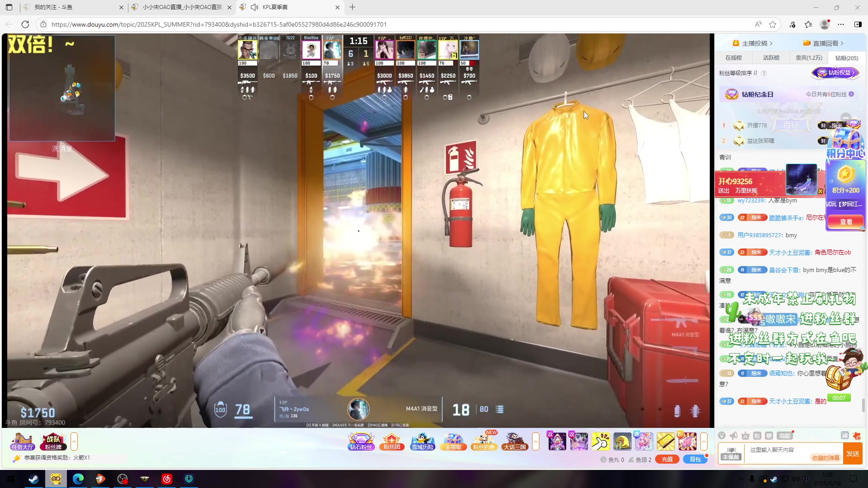The height and width of the screenshot is (488, 868).
Task: Open user 益达张耶嘿 in fan ranking
Action: 760,141
